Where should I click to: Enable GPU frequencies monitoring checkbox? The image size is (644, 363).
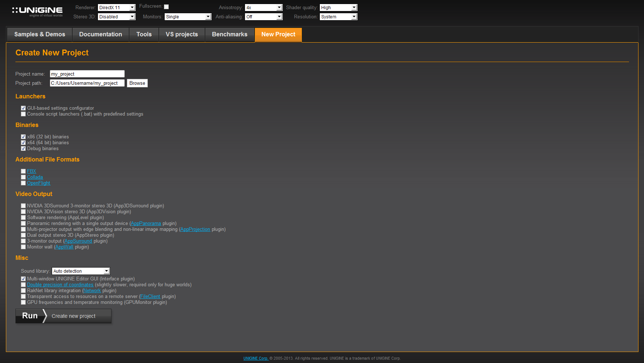[x=23, y=302]
